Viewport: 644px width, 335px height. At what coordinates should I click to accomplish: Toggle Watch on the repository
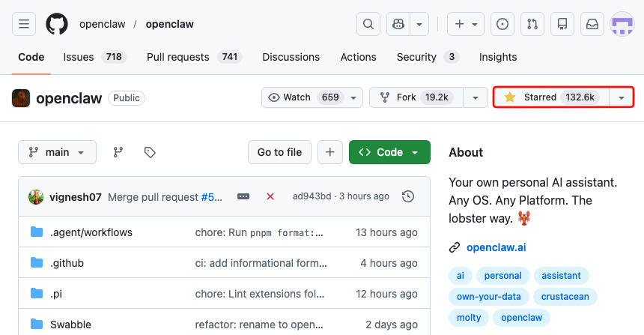tap(304, 97)
